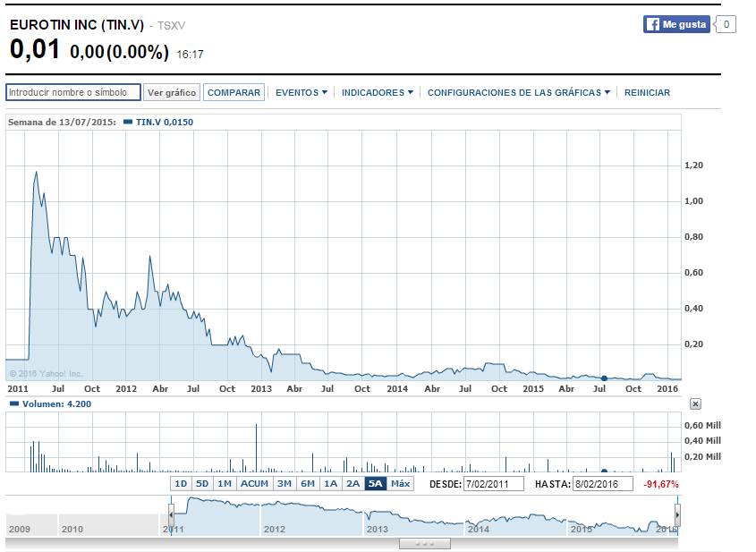Click the July 2015 data point marker
This screenshot has height=552, width=756.
point(604,378)
